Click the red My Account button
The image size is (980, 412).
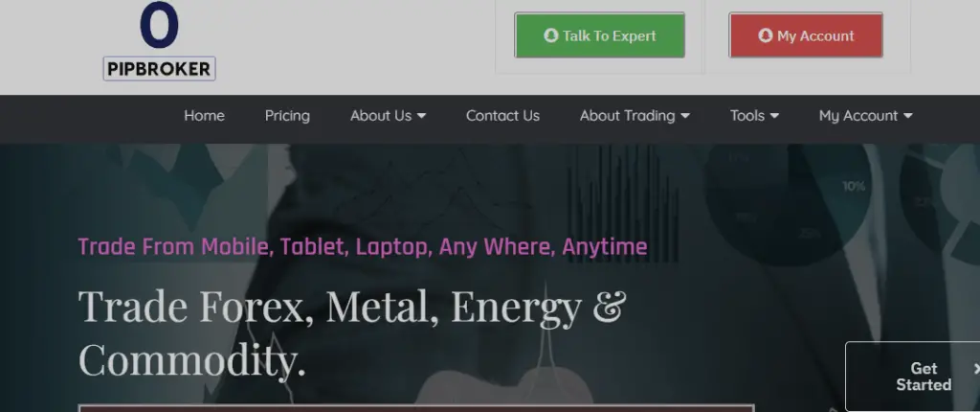pos(806,35)
